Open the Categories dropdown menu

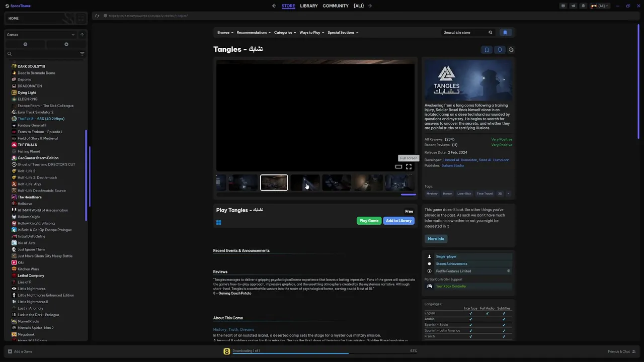click(x=285, y=33)
